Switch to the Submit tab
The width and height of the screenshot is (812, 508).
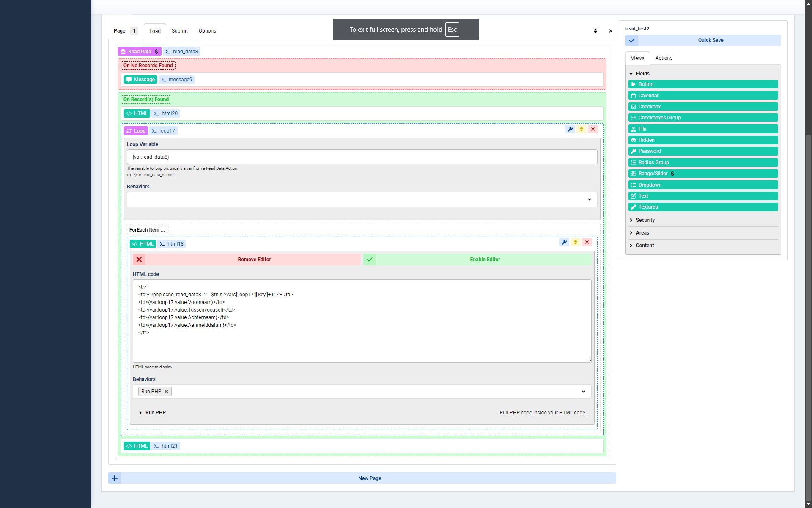(x=179, y=31)
